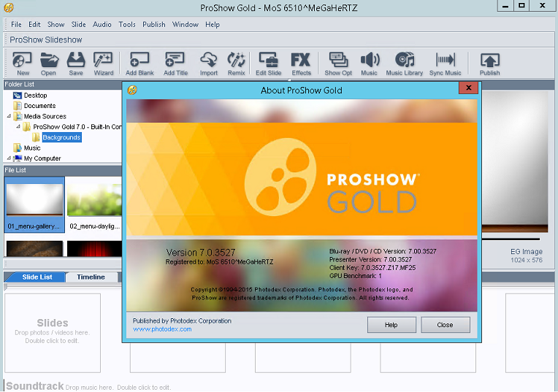Open the Edit Slide tool
The height and width of the screenshot is (392, 558).
point(268,64)
